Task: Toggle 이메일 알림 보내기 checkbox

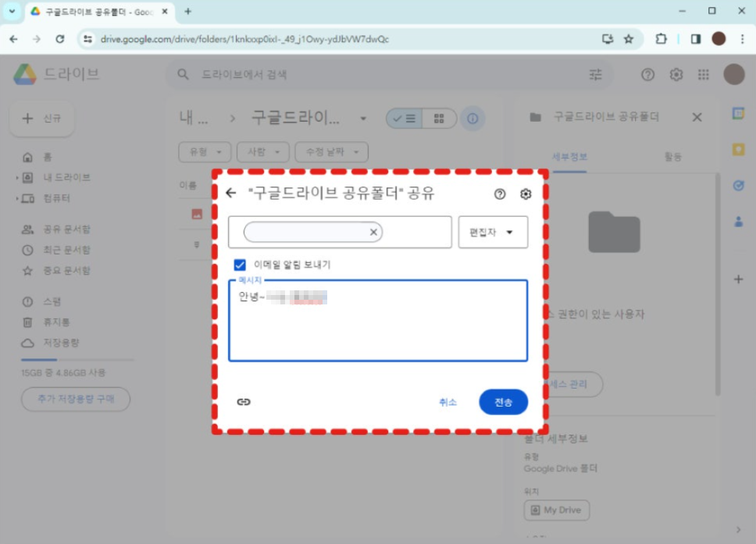Action: coord(240,265)
